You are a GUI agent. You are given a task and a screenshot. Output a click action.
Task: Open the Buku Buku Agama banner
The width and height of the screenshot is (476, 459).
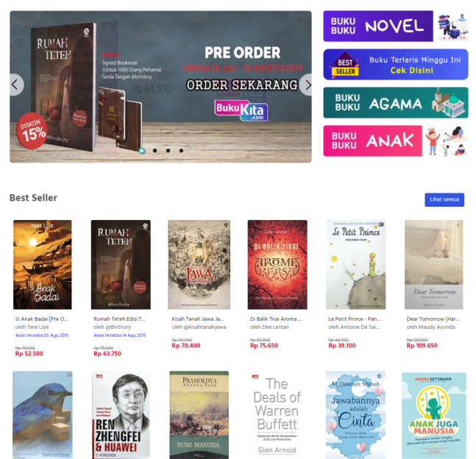(x=396, y=102)
